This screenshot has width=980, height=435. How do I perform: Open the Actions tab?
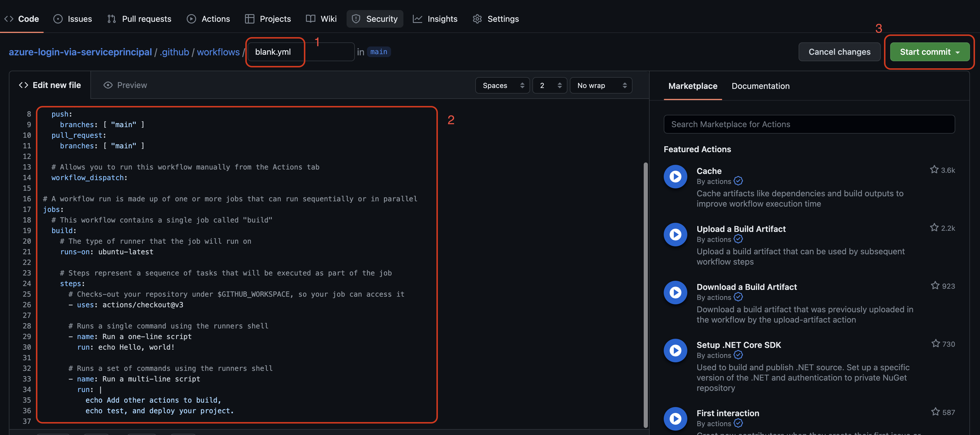[208, 19]
